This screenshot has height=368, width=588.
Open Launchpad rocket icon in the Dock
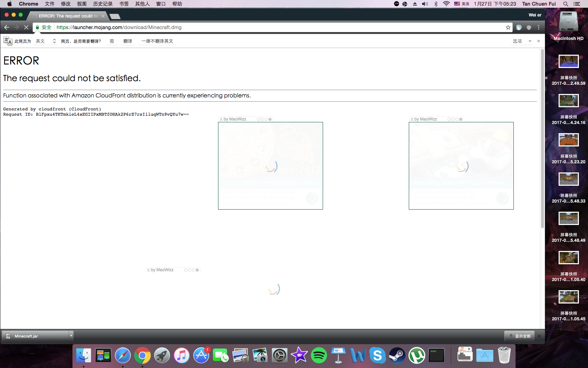162,356
